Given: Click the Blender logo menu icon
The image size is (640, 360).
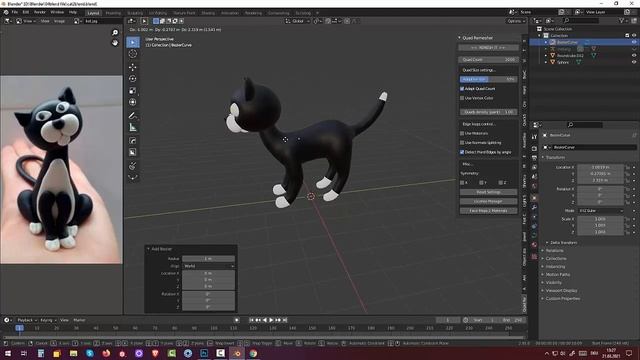Looking at the screenshot, I should [6, 12].
